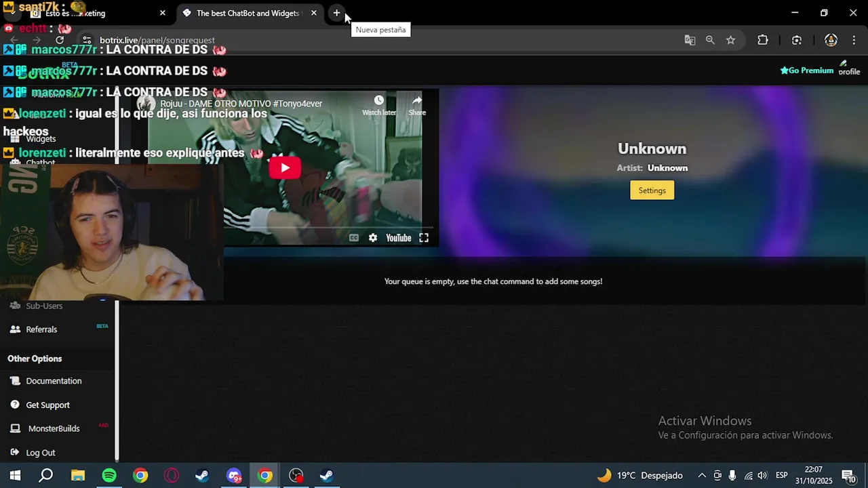Toggle closed captions on the YouTube player
This screenshot has width=868, height=488.
[x=353, y=238]
